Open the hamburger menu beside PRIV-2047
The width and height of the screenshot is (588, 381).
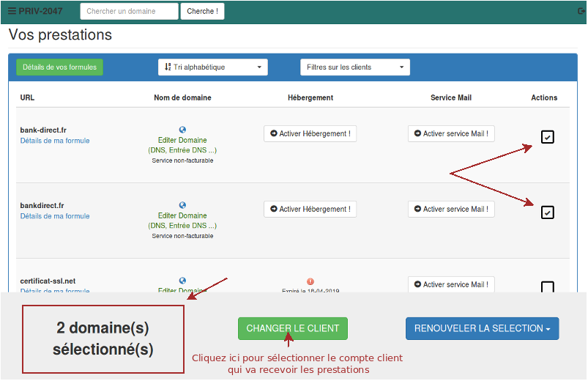pos(12,11)
